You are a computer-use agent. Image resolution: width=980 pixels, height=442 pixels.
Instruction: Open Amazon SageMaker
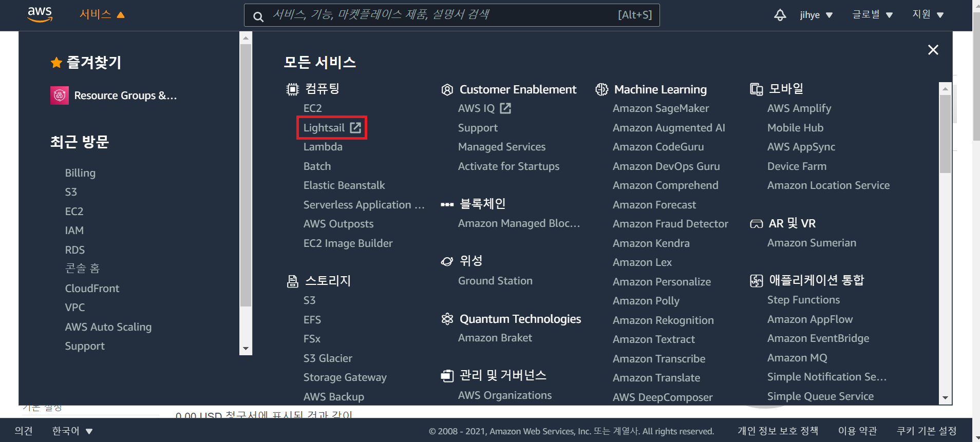[661, 108]
